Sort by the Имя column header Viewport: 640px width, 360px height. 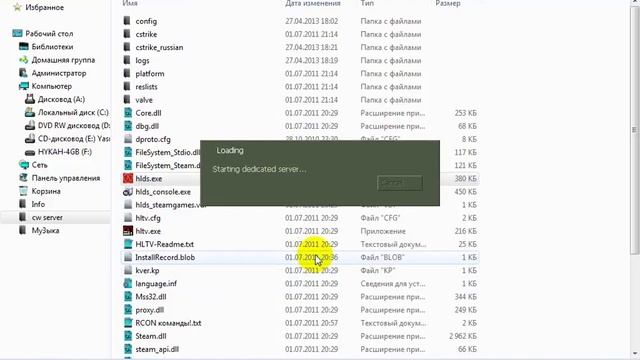[130, 3]
